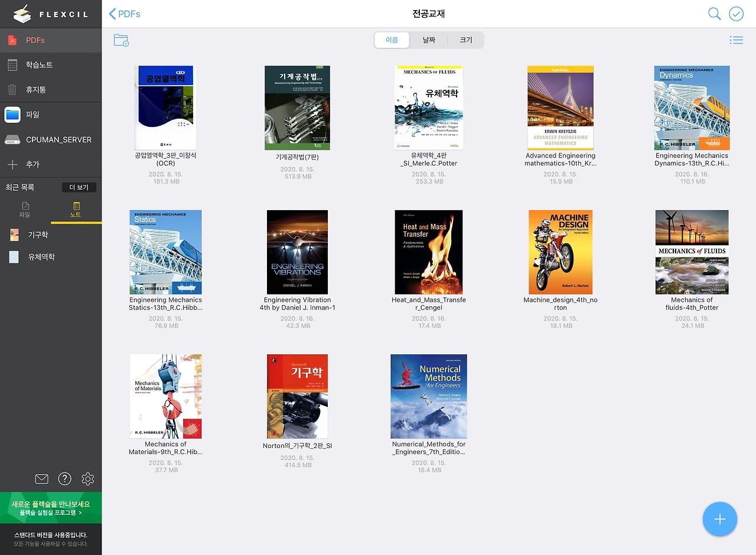Image resolution: width=756 pixels, height=555 pixels.
Task: Click 더 보기 in recent list
Action: tap(79, 187)
